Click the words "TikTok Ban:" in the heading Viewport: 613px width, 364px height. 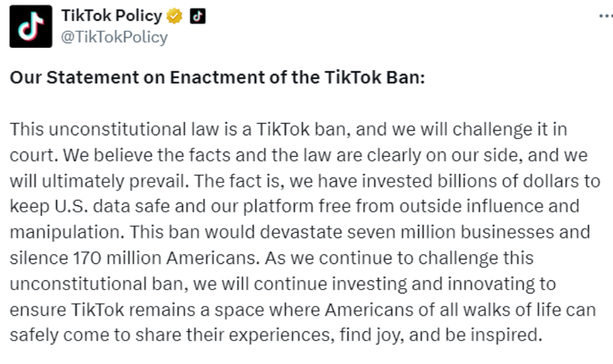pyautogui.click(x=374, y=78)
